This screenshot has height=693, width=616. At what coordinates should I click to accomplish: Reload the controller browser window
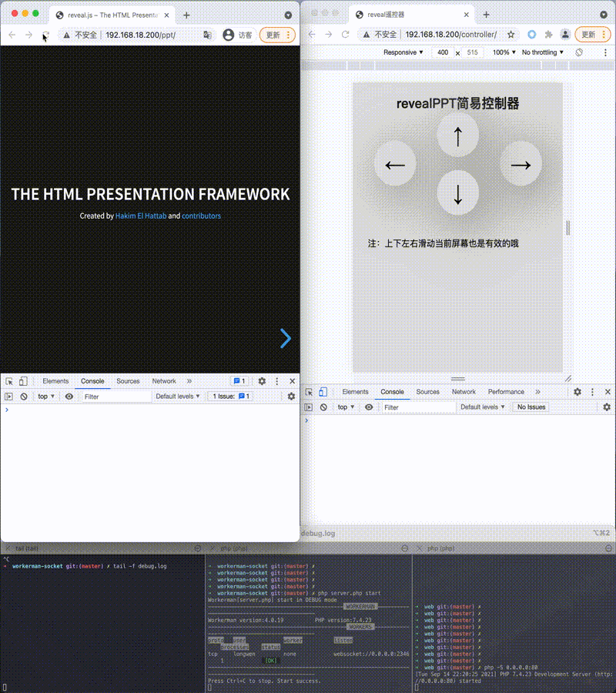346,35
